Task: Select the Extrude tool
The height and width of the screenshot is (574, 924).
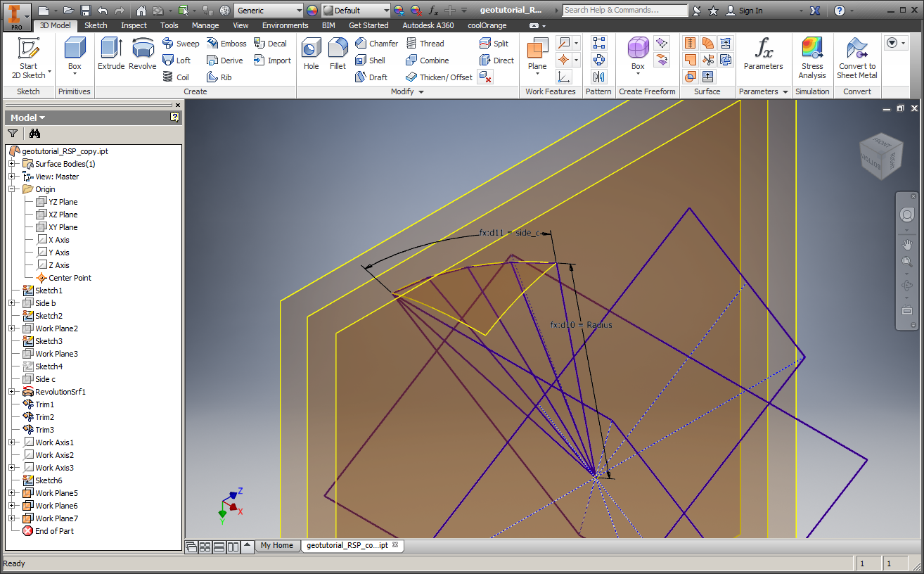Action: (x=111, y=55)
